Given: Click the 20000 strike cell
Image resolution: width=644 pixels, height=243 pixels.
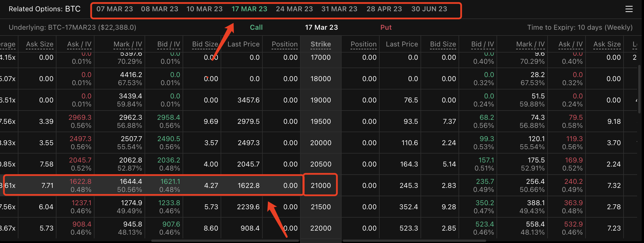Looking at the screenshot, I should 321,143.
